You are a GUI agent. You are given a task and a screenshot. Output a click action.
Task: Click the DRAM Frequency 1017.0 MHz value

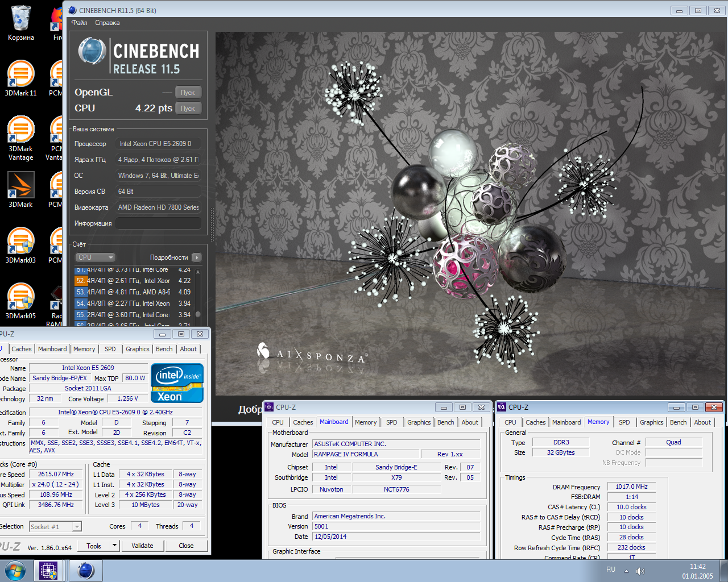[631, 487]
